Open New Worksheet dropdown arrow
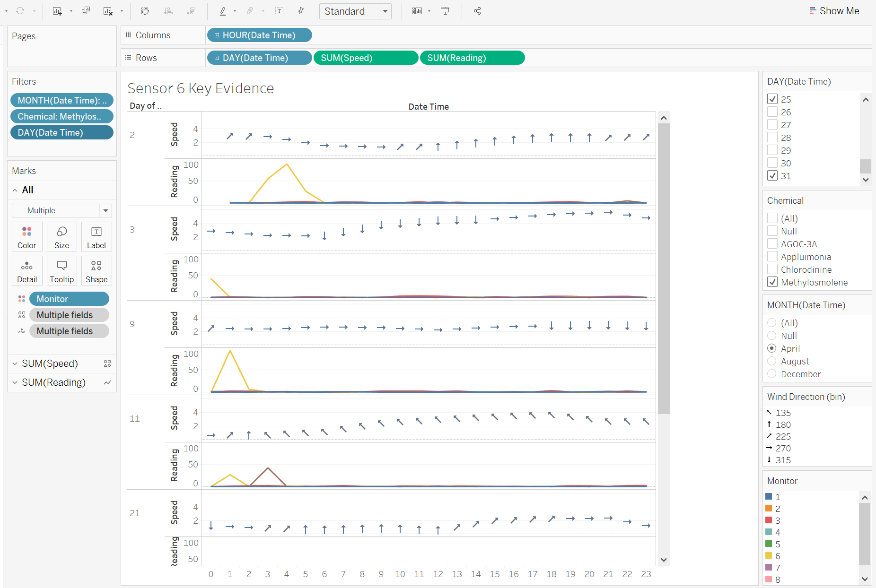The image size is (876, 588). pyautogui.click(x=71, y=11)
